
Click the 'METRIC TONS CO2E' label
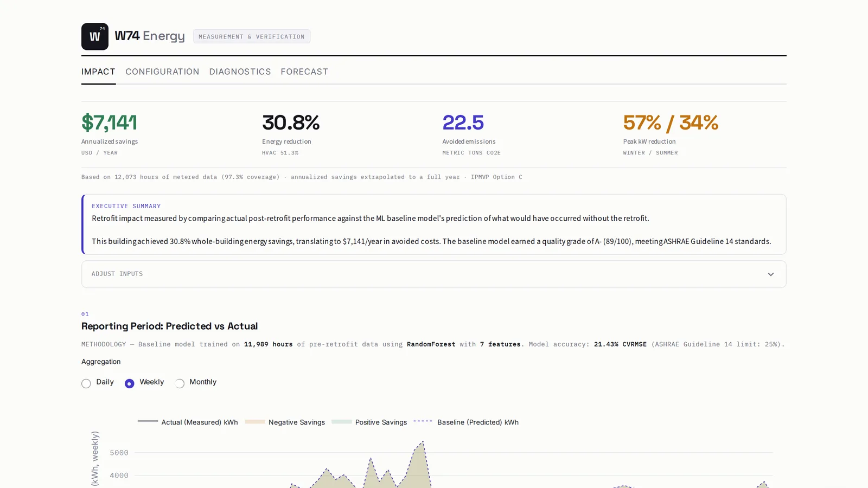471,153
